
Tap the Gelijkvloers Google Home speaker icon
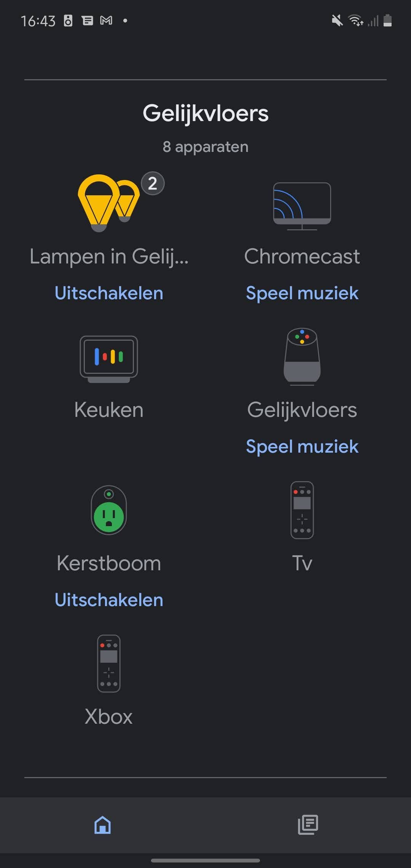tap(302, 357)
